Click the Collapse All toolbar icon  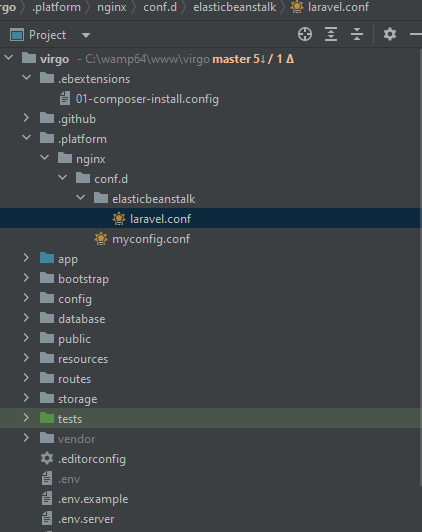[357, 34]
